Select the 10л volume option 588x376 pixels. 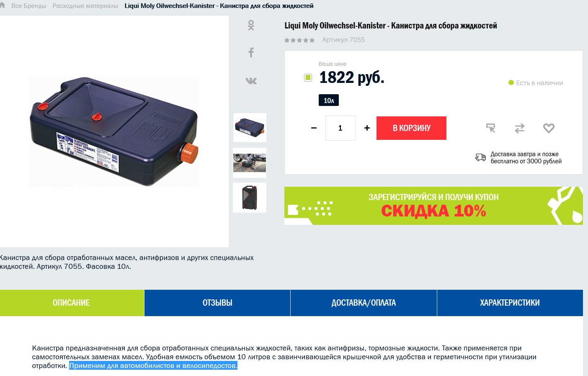(329, 100)
